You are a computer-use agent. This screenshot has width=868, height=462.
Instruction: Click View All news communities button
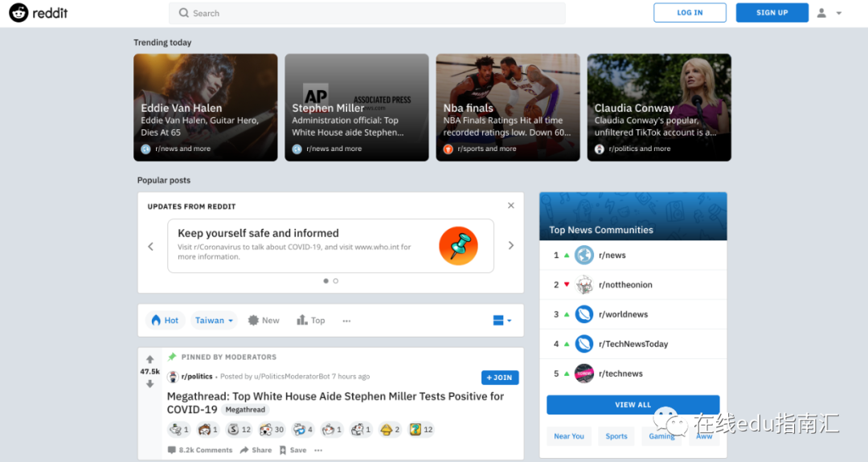tap(633, 405)
